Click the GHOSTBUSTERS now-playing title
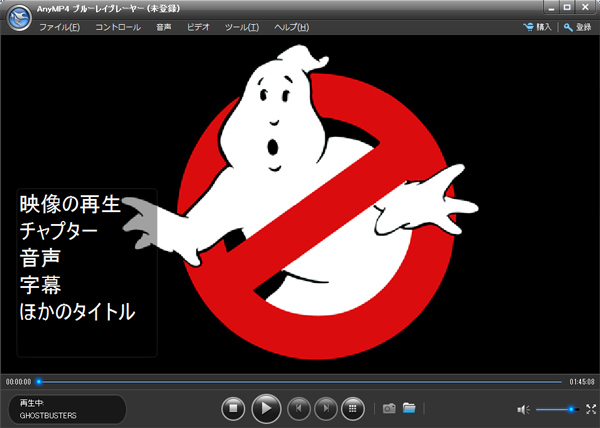The height and width of the screenshot is (428, 600). (48, 415)
